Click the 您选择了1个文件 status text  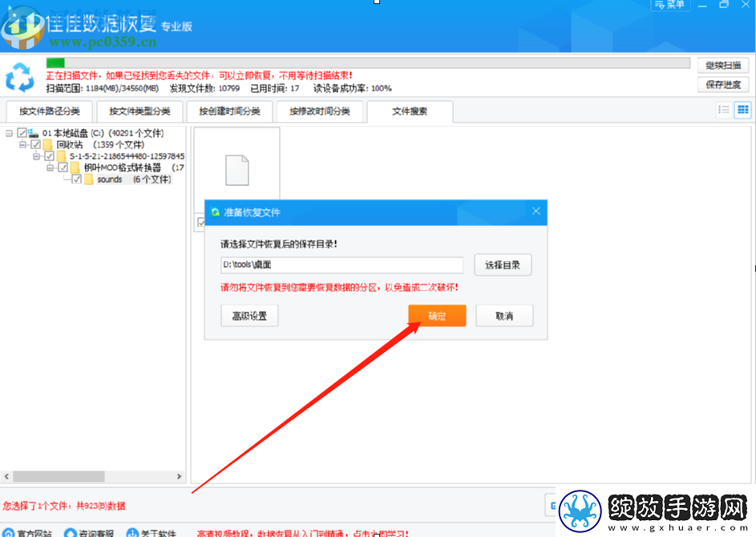[x=63, y=506]
